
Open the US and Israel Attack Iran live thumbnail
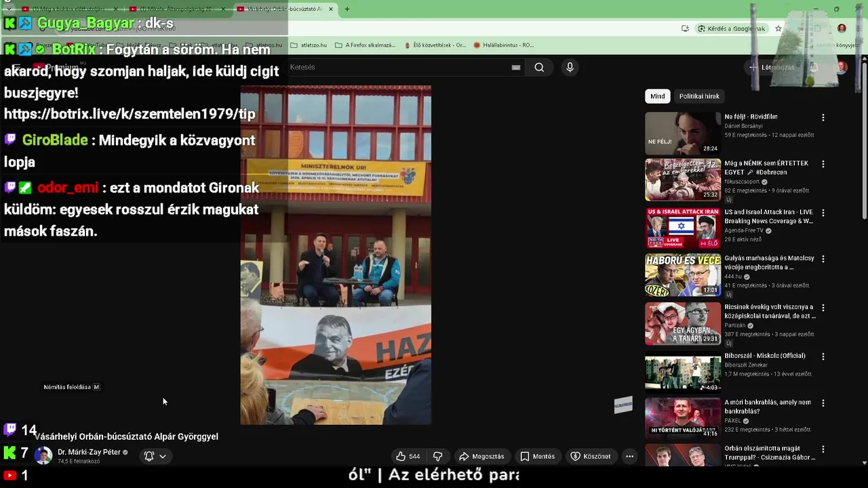(x=682, y=228)
